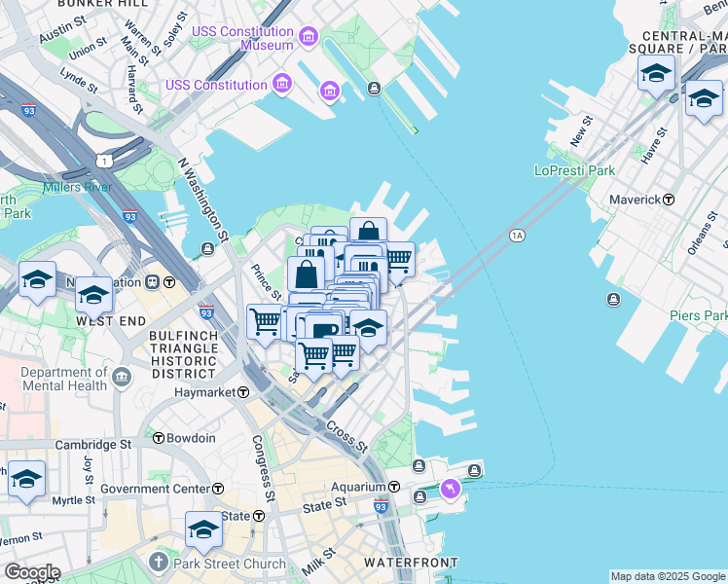Viewport: 728px width, 584px height.
Task: Click the Bulfinch Triangle Historic District label
Action: pos(184,354)
